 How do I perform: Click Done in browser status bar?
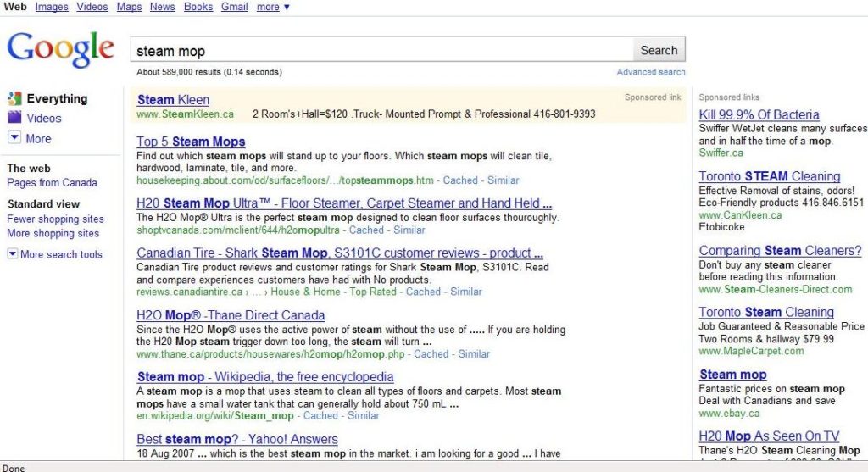click(x=14, y=468)
